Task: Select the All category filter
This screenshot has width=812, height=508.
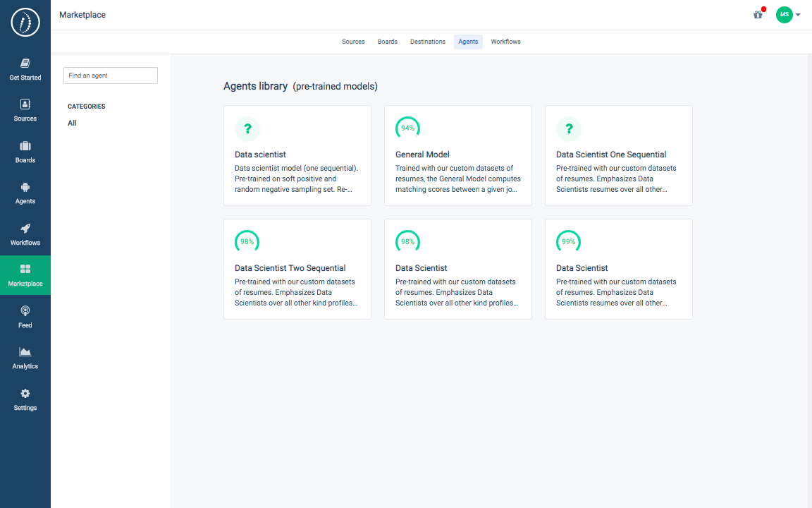Action: coord(72,123)
